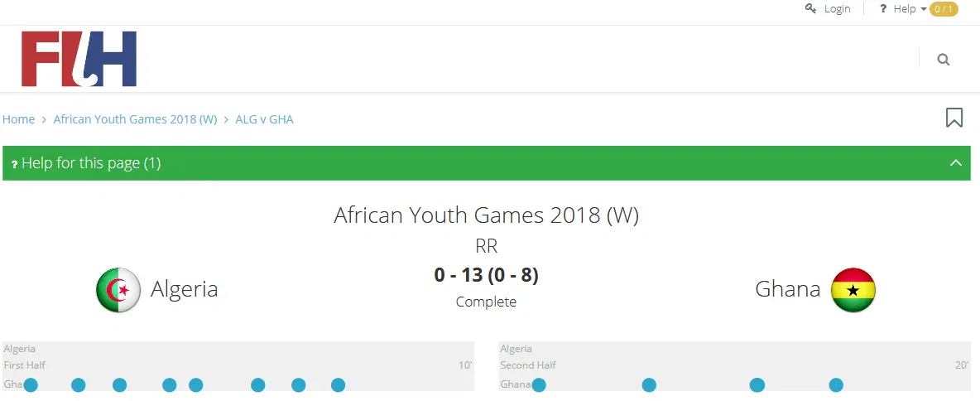Open the search magnifier icon
This screenshot has height=401, width=980.
(x=943, y=60)
